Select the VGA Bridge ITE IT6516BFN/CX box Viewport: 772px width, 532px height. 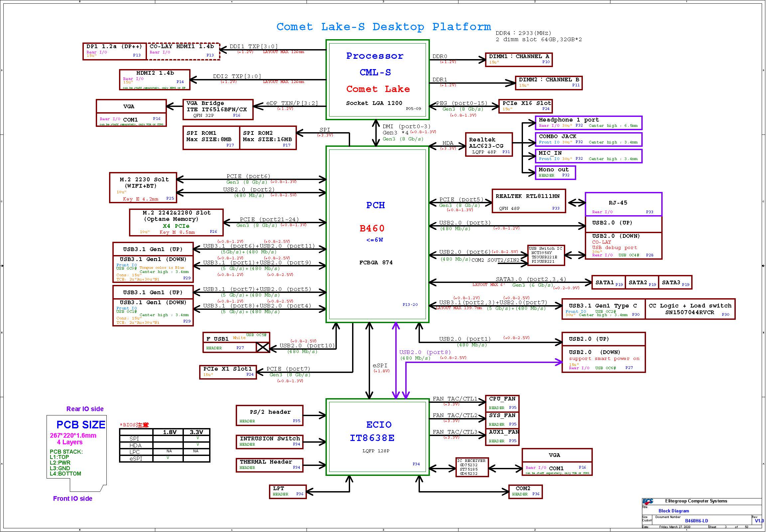coord(218,110)
